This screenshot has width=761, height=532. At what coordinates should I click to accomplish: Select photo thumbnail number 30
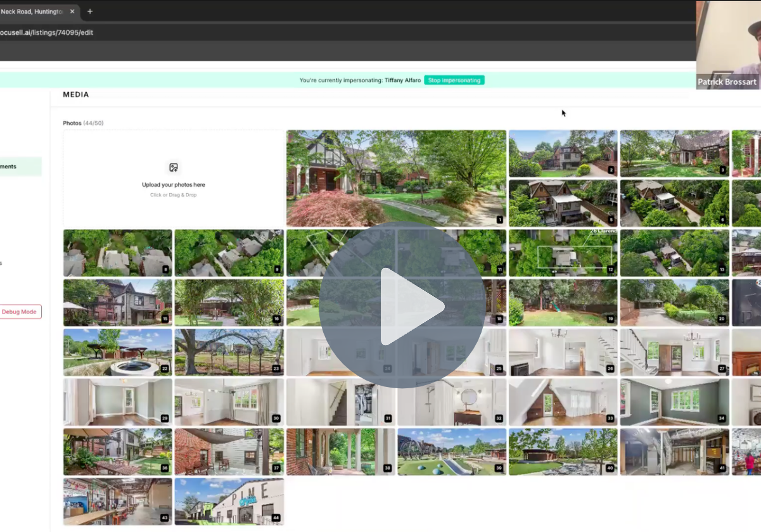(229, 402)
